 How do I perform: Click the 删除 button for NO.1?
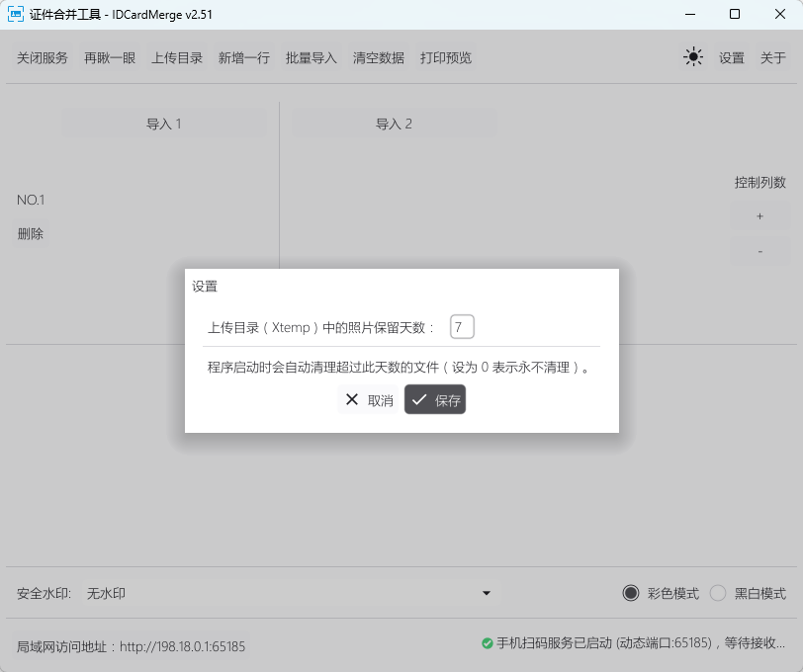[x=31, y=234]
